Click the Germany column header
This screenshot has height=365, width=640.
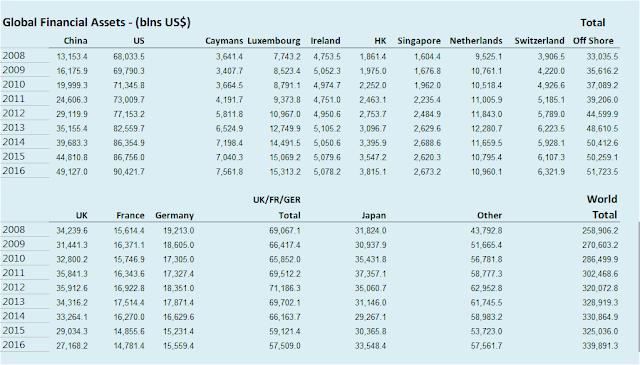[174, 216]
